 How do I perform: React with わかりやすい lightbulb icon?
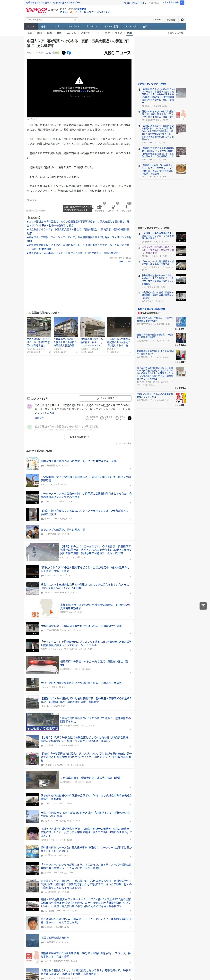[x=113, y=207]
